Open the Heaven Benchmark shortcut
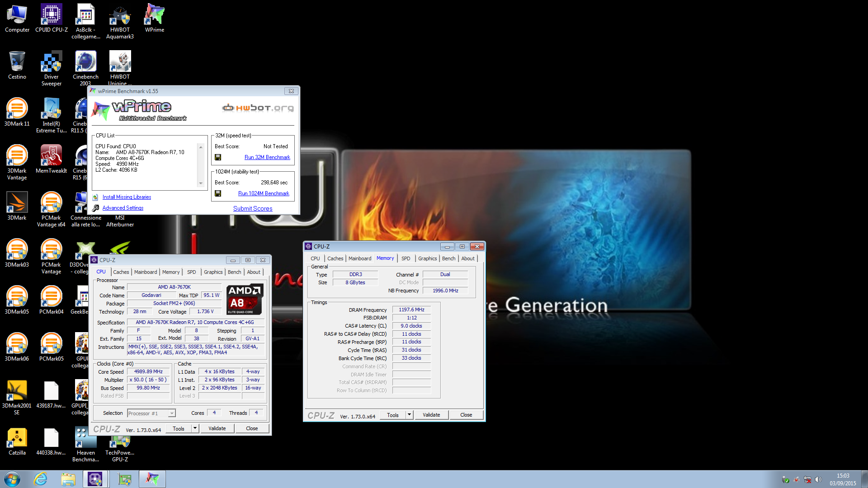The image size is (868, 488). 86,445
